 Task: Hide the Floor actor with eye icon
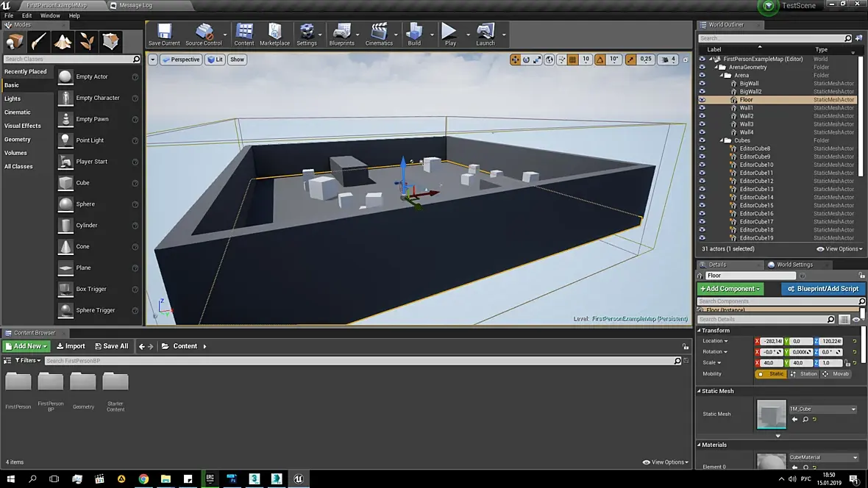(x=702, y=100)
